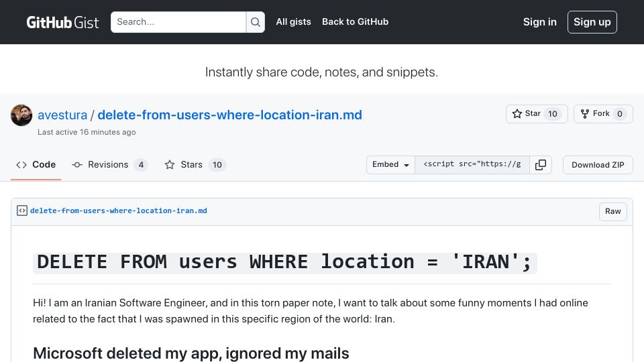Open the avestura user link
This screenshot has height=362, width=644.
pos(62,115)
